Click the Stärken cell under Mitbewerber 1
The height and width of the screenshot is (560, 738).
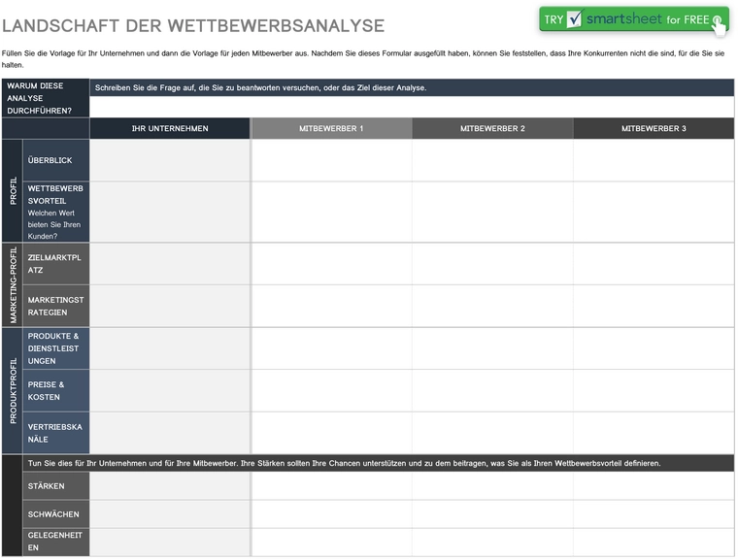tap(331, 486)
